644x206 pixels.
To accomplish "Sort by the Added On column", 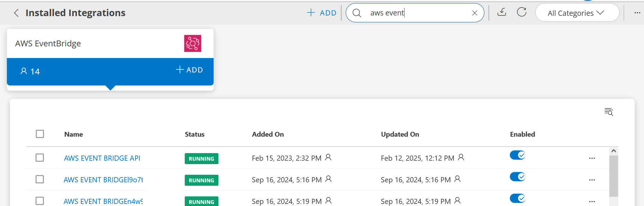I will pos(268,135).
